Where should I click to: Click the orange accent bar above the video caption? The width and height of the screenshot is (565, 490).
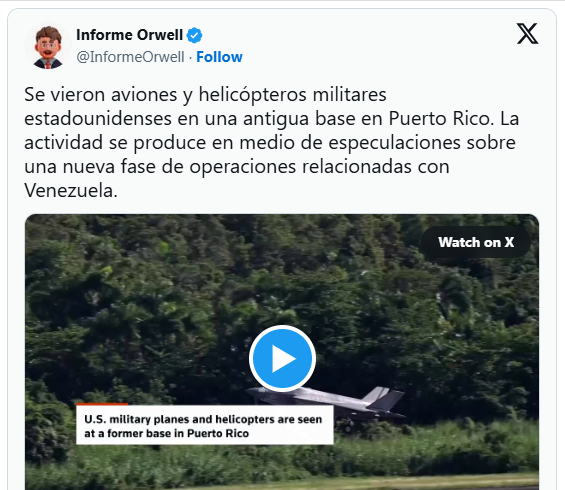coord(102,404)
